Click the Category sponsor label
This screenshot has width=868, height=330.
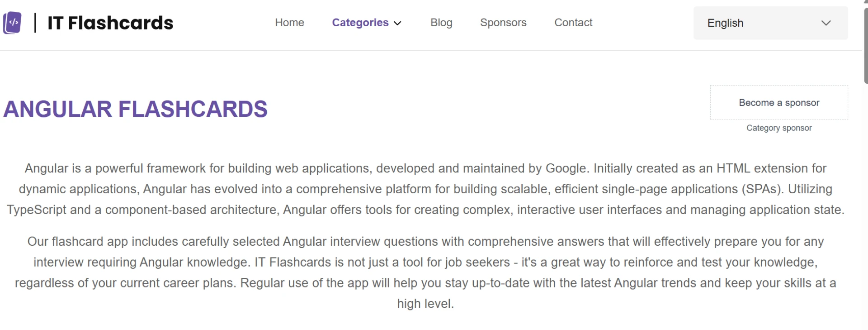779,128
